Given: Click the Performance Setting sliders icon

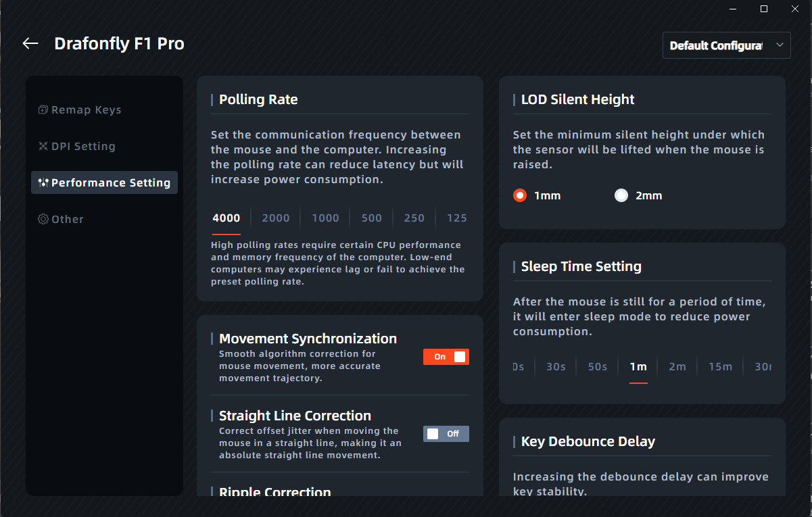Looking at the screenshot, I should pyautogui.click(x=43, y=183).
